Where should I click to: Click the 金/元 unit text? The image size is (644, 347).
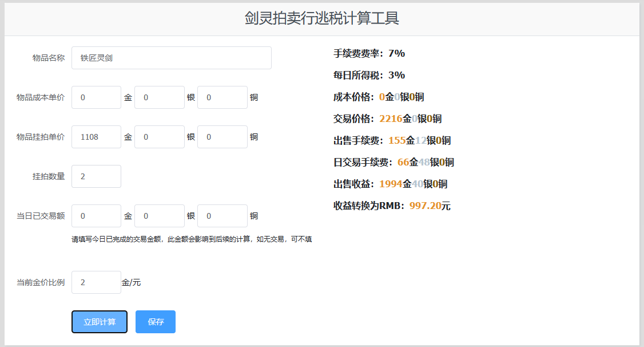131,282
